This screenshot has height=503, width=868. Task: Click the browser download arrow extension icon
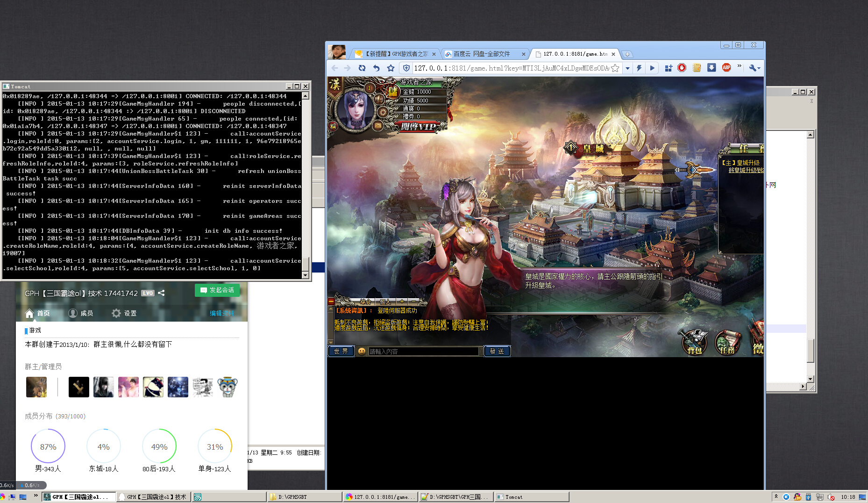click(711, 68)
